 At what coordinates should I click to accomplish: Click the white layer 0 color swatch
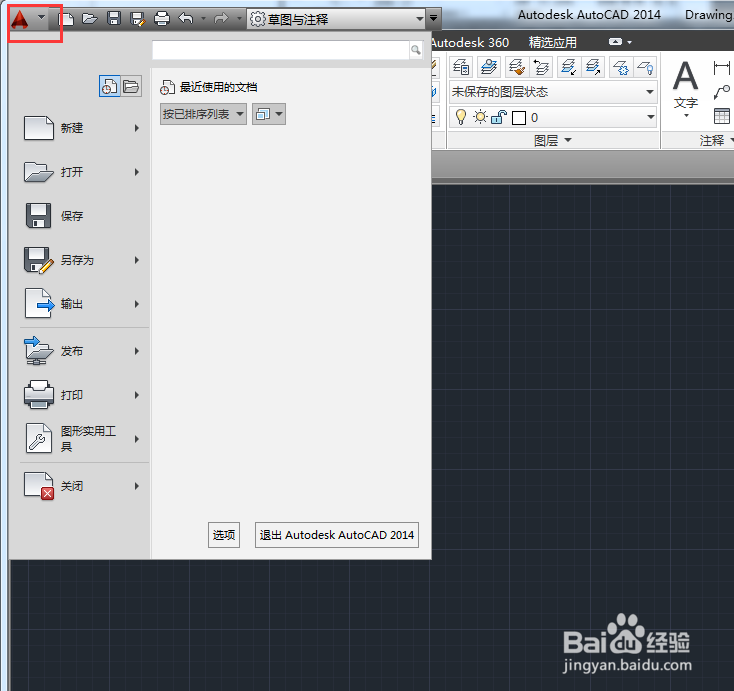[x=519, y=118]
